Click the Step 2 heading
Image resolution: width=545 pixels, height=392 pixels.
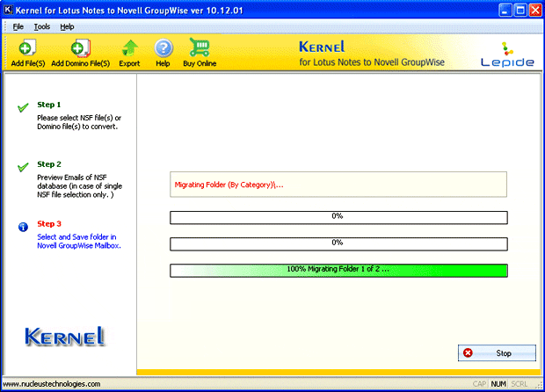(49, 164)
